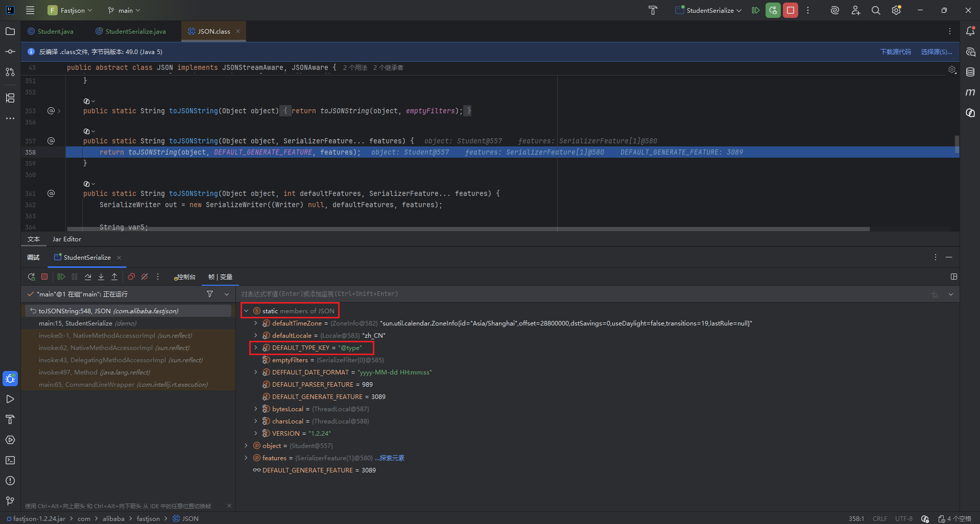Select the 文本 editor bottom tab
The height and width of the screenshot is (524, 980).
pos(34,239)
